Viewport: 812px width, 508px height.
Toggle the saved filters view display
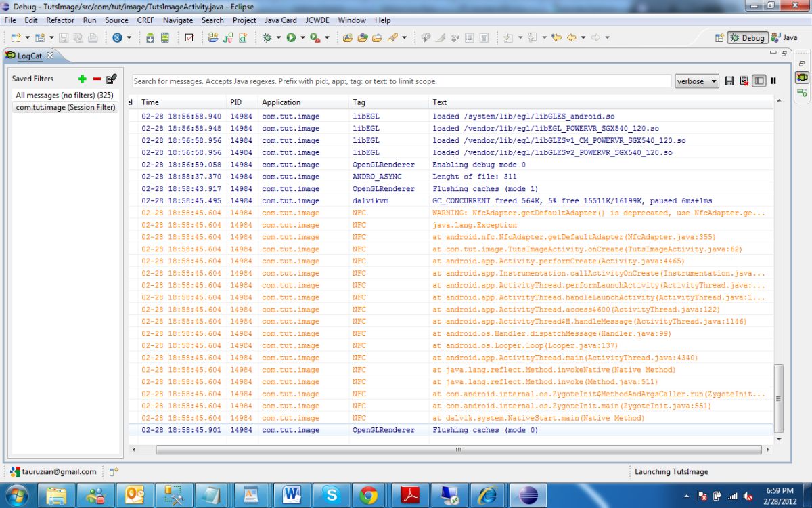(759, 81)
